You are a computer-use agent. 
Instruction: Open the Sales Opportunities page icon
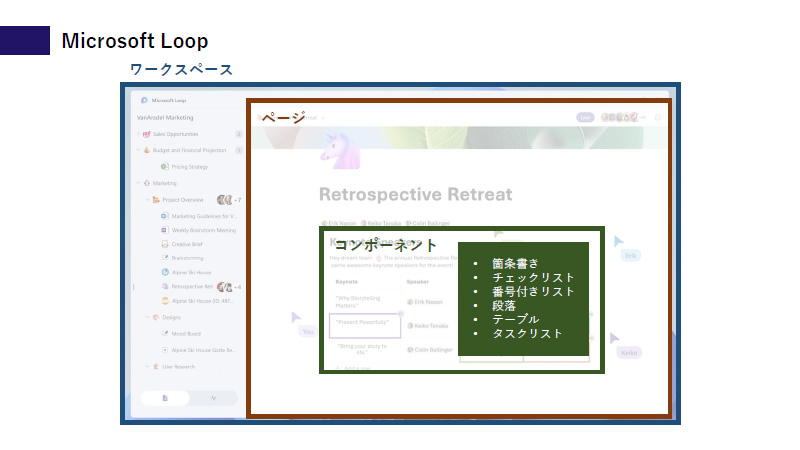[146, 134]
